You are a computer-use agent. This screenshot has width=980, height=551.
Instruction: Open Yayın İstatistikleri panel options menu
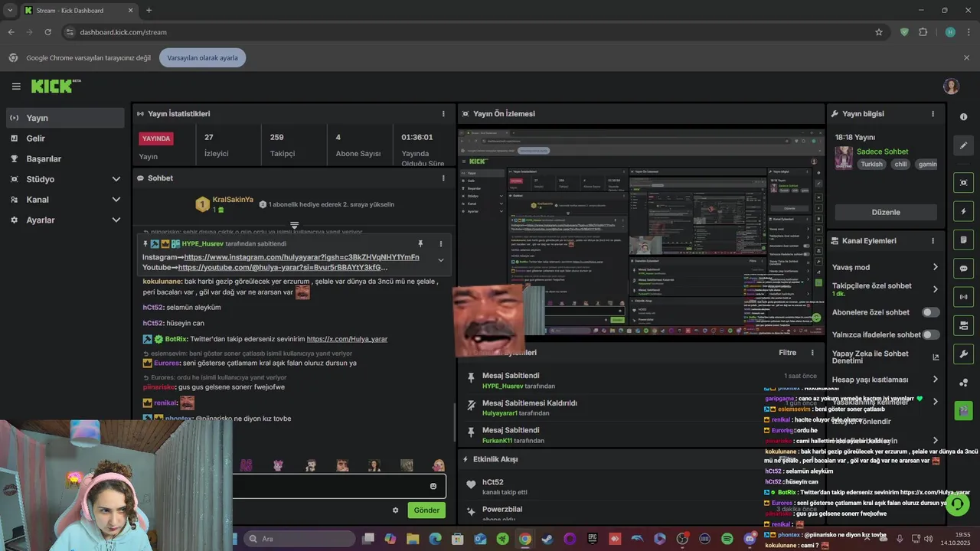[x=443, y=114]
